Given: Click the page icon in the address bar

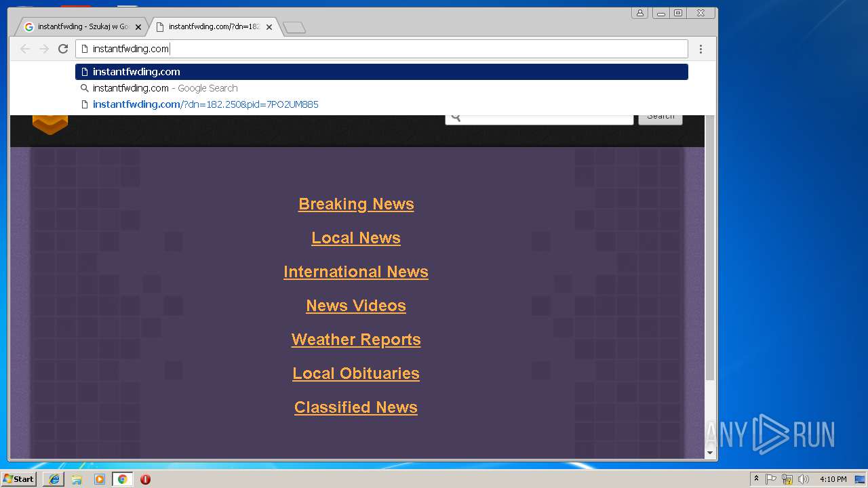Looking at the screenshot, I should click(85, 49).
